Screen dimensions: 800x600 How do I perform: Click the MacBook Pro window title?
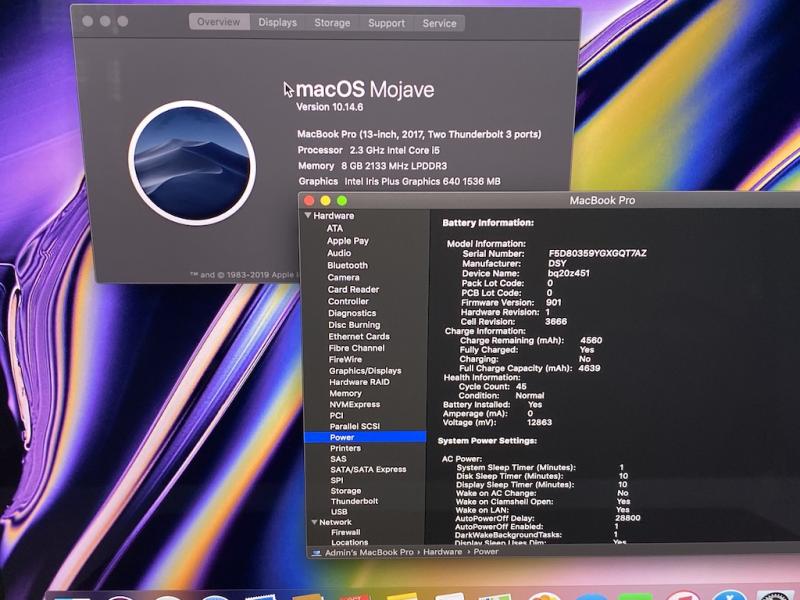(603, 201)
